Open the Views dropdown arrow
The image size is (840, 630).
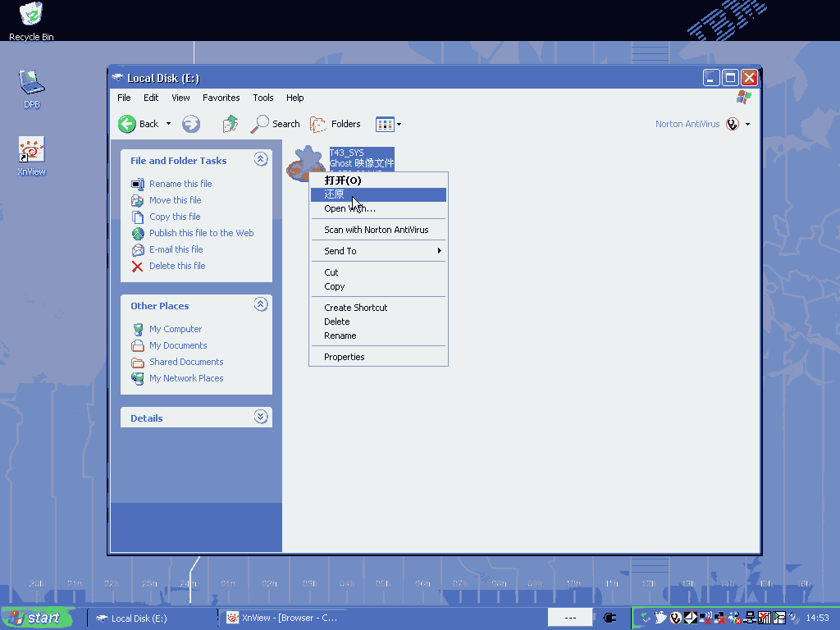click(399, 125)
